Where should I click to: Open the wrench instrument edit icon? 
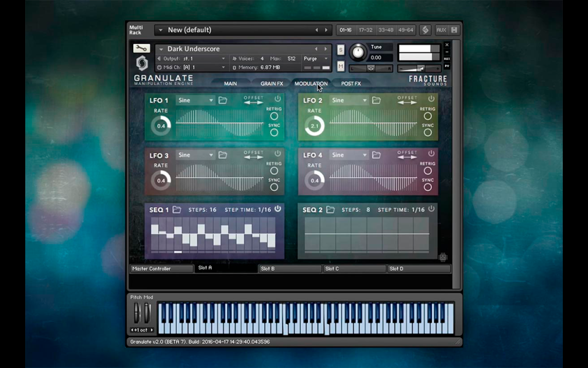coord(141,48)
